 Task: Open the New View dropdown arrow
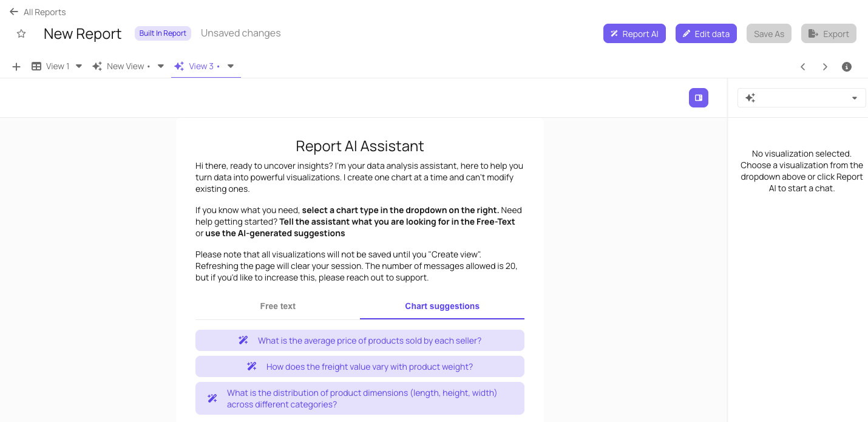(x=160, y=66)
